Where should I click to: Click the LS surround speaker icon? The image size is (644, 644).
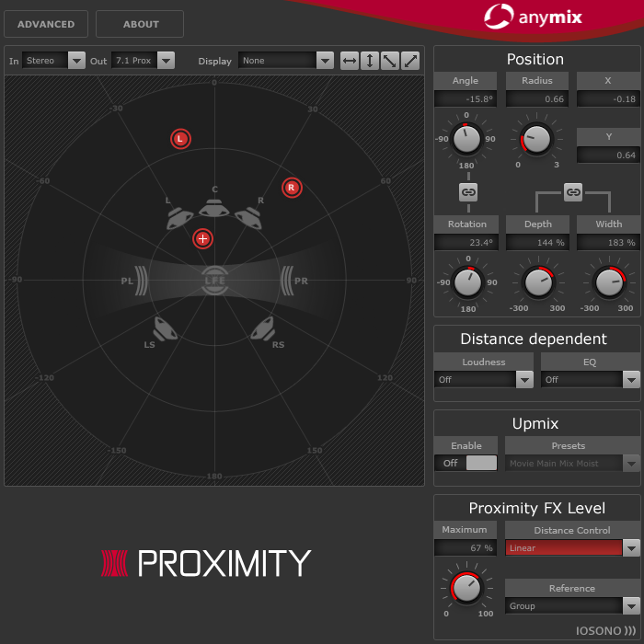pyautogui.click(x=165, y=329)
